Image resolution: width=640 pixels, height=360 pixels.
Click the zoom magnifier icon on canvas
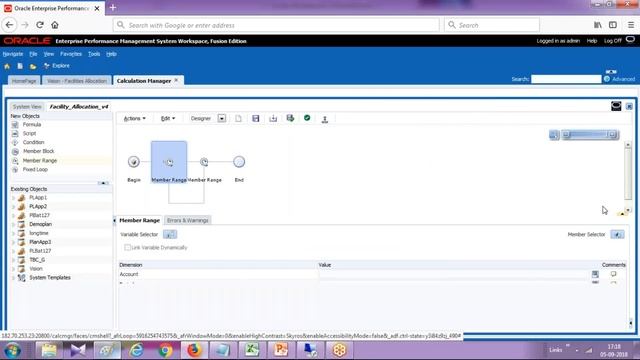554,135
